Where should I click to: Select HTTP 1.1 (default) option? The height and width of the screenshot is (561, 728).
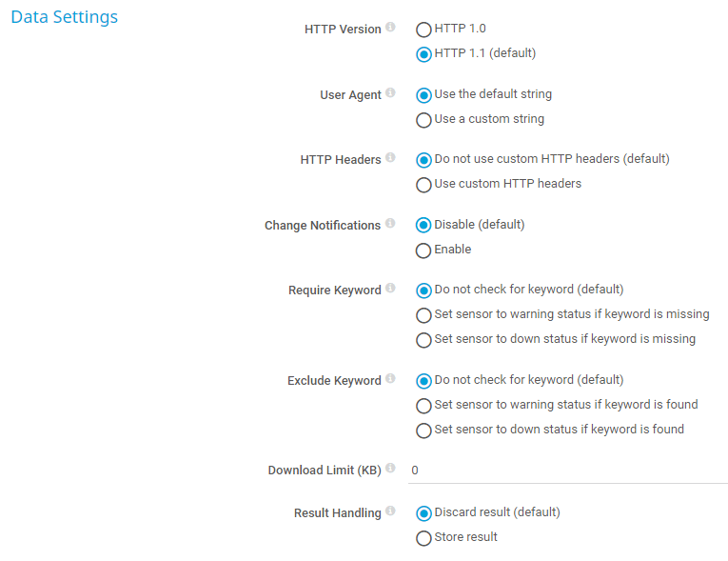pyautogui.click(x=424, y=54)
